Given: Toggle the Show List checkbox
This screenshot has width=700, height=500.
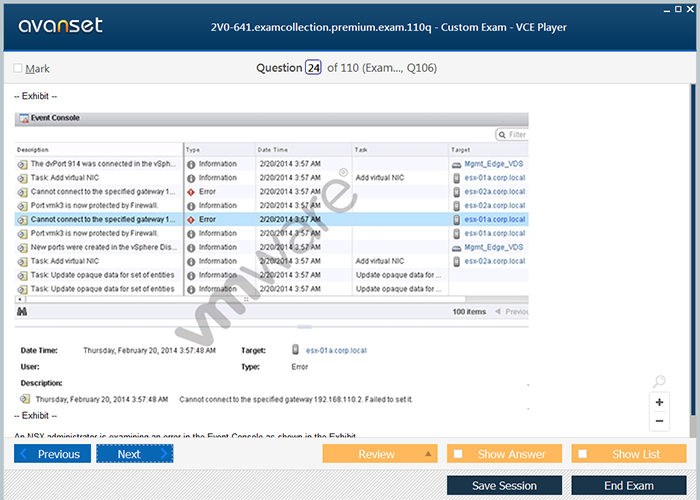Looking at the screenshot, I should pyautogui.click(x=582, y=454).
